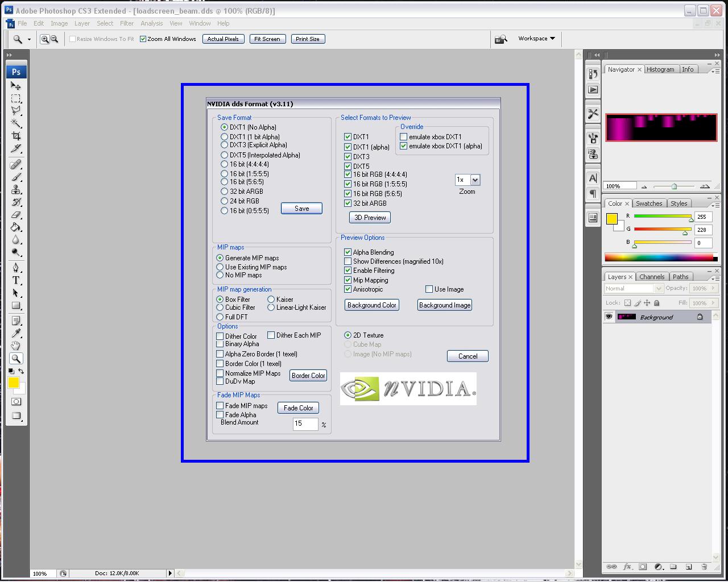Viewport: 728px width, 582px height.
Task: Pick the Crop tool
Action: tap(16, 136)
